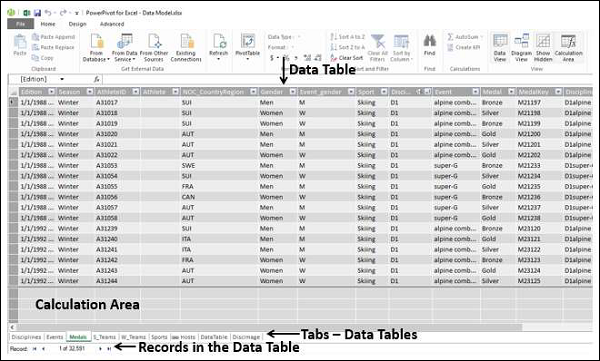
Task: Open the MedalKey column filter dropdown
Action: pyautogui.click(x=558, y=91)
